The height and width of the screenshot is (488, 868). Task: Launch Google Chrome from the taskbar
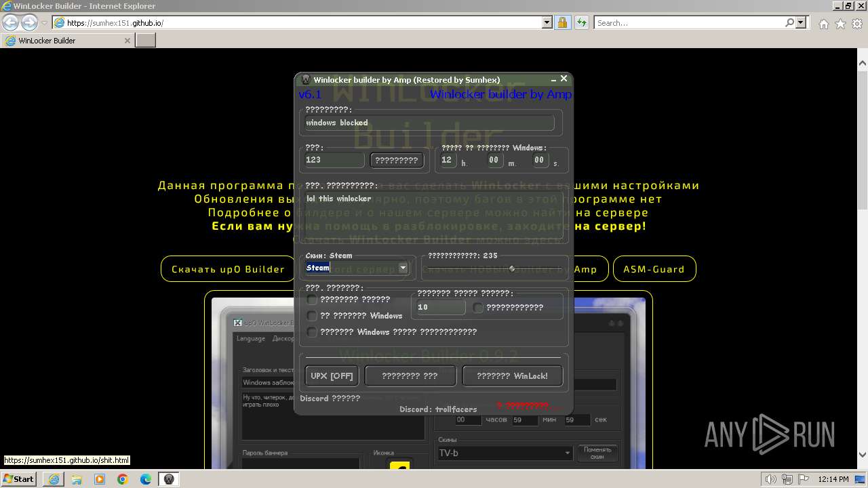(123, 479)
